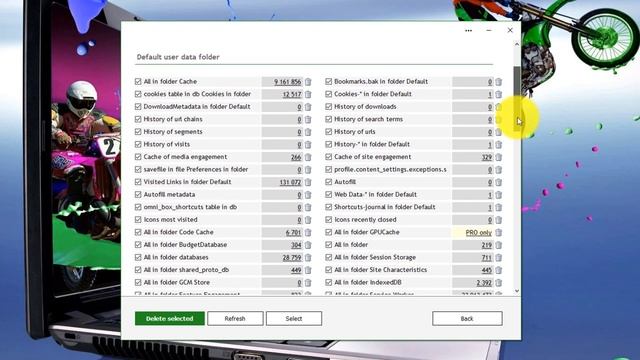Click trash icon for Cache of site engagement

499,157
